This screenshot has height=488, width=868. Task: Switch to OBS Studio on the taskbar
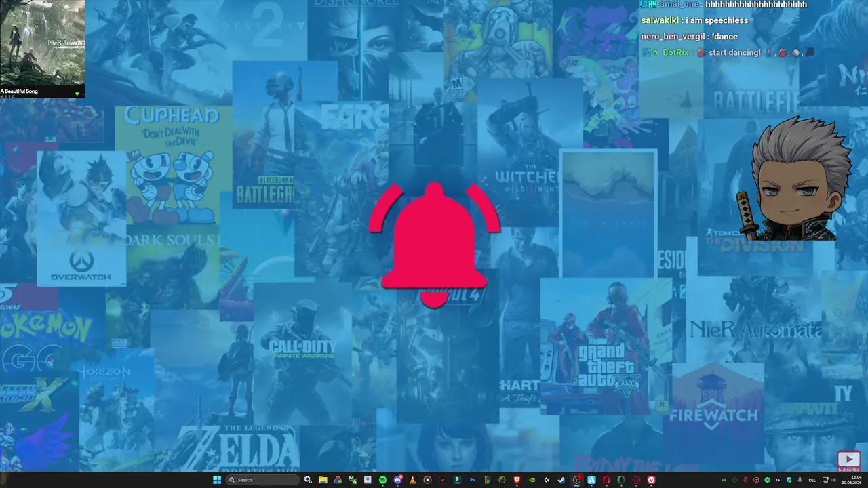[576, 480]
